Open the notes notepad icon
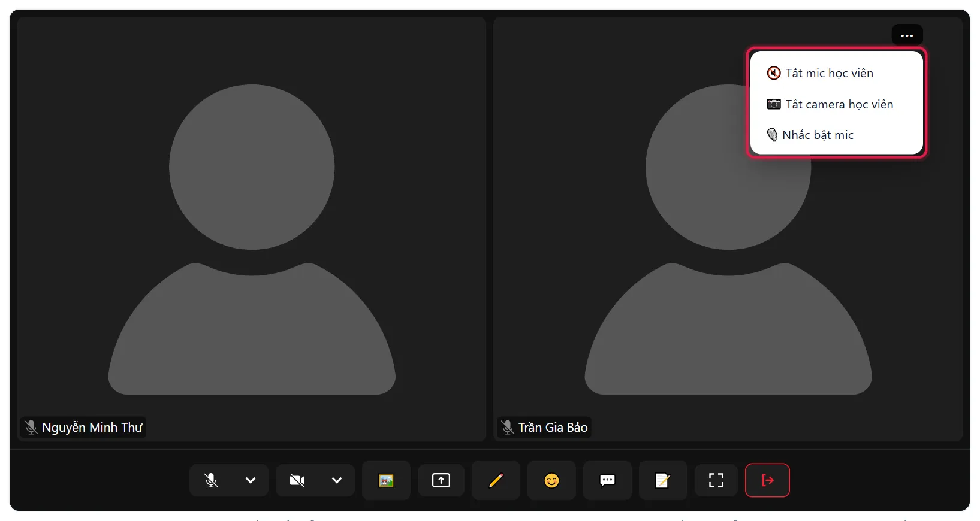 click(662, 480)
